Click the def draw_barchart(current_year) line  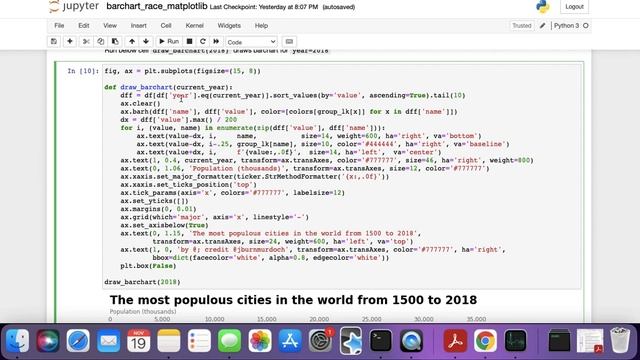click(168, 87)
